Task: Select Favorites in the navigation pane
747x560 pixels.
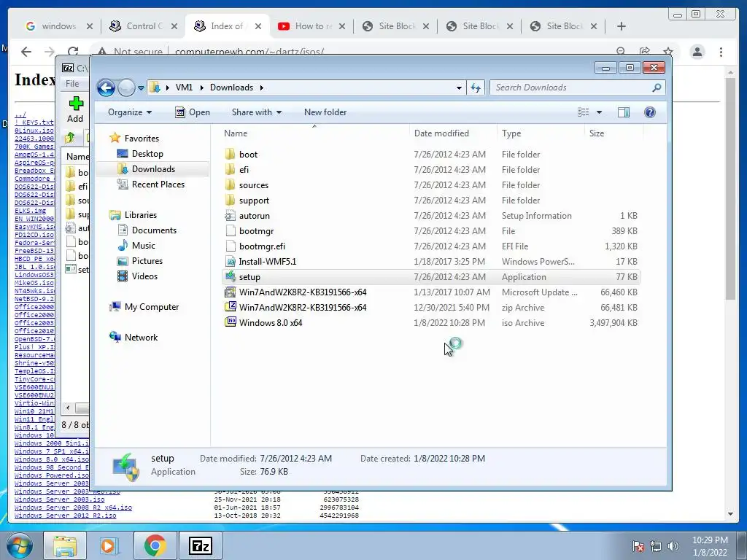Action: [x=142, y=138]
